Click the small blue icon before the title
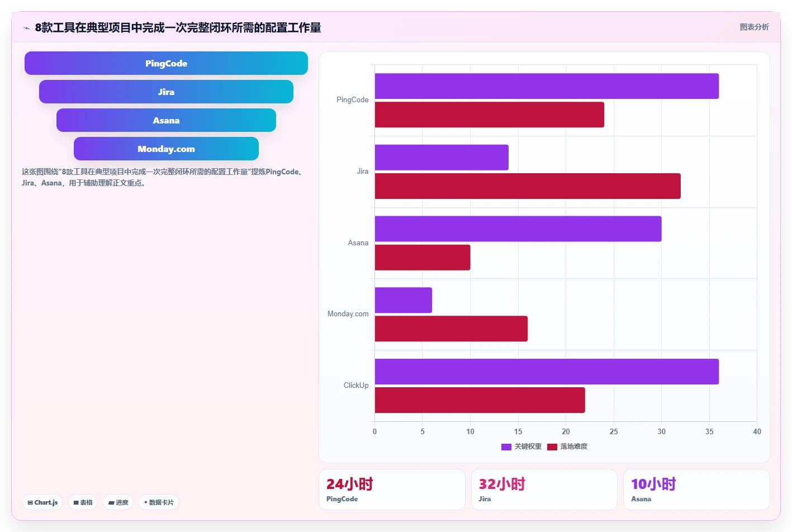Image resolution: width=792 pixels, height=532 pixels. [x=26, y=28]
